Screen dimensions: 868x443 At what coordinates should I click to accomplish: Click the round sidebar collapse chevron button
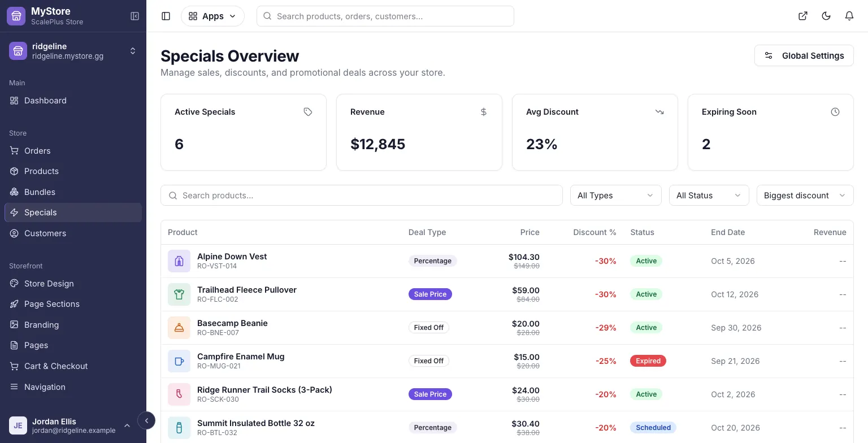tap(146, 420)
